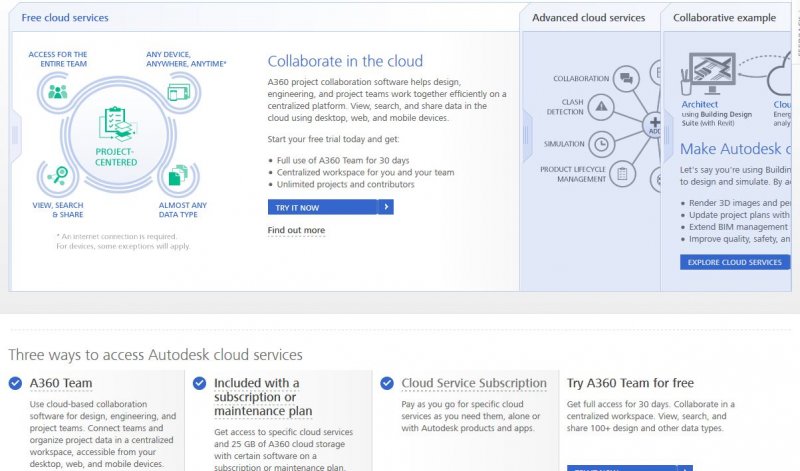Click the Try A360 Team for free heading
The image size is (800, 471).
point(630,383)
